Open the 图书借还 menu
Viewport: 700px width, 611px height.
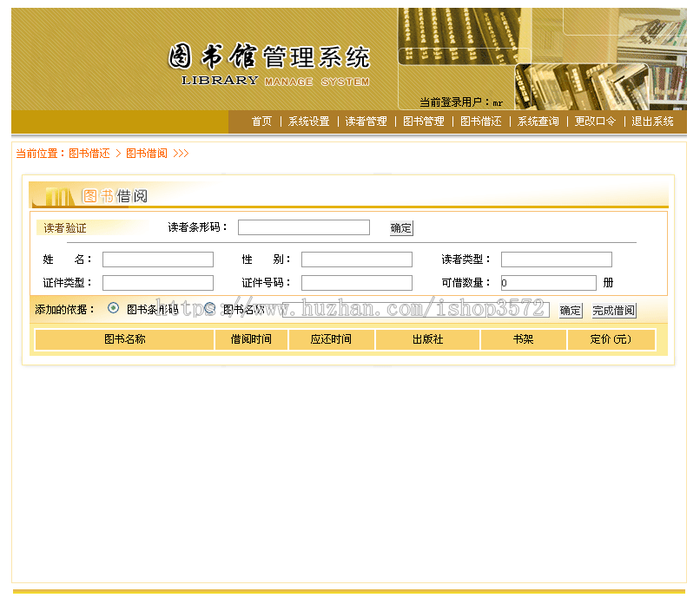point(480,122)
